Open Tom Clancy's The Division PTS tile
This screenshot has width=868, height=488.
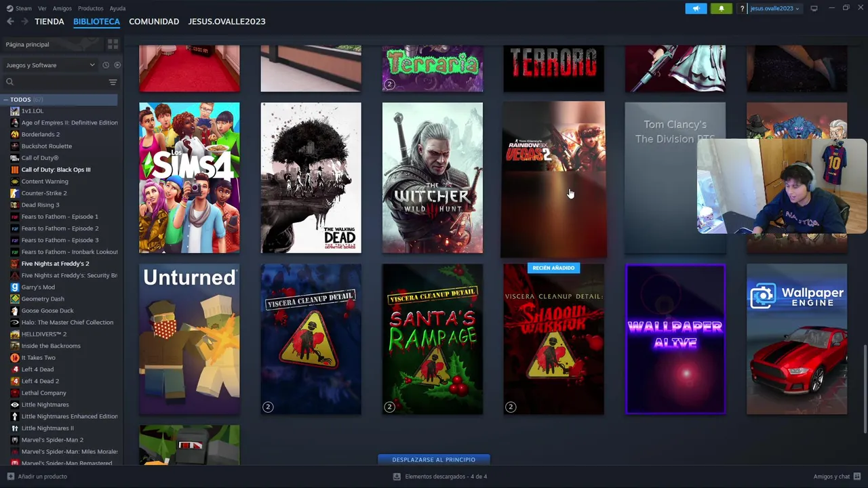click(x=675, y=178)
